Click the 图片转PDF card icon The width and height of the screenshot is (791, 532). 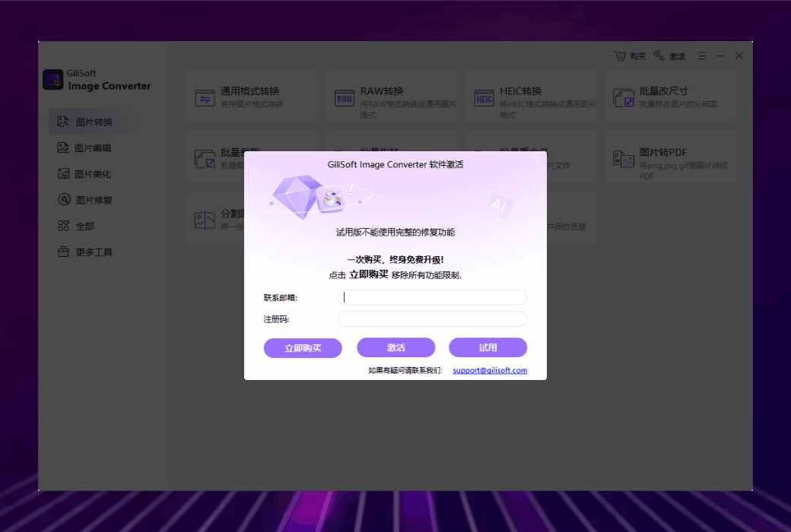click(x=624, y=159)
